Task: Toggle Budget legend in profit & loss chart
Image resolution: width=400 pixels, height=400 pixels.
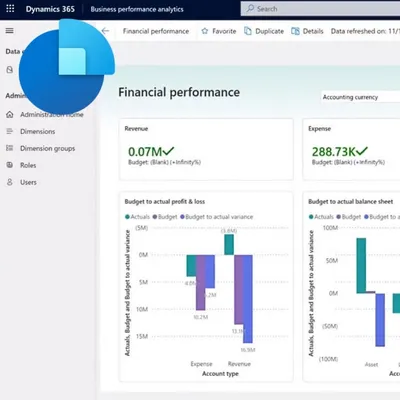Action: 165,217
